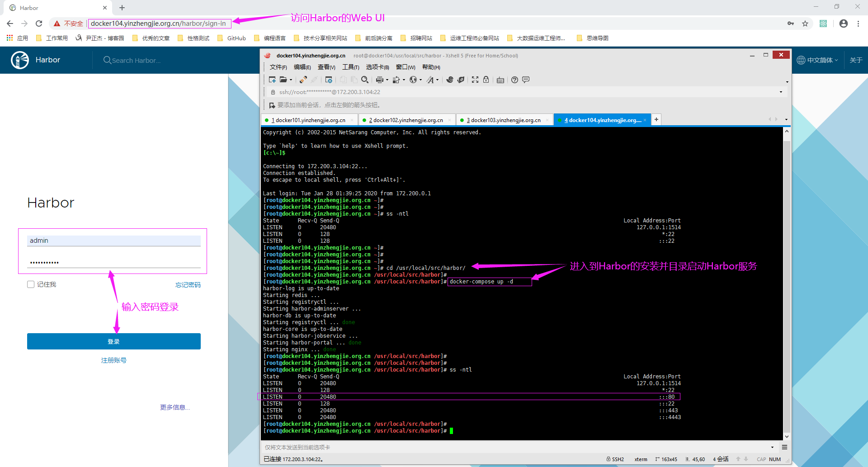
Task: Expand the encoding globe dropdown arrow
Action: pyautogui.click(x=420, y=80)
